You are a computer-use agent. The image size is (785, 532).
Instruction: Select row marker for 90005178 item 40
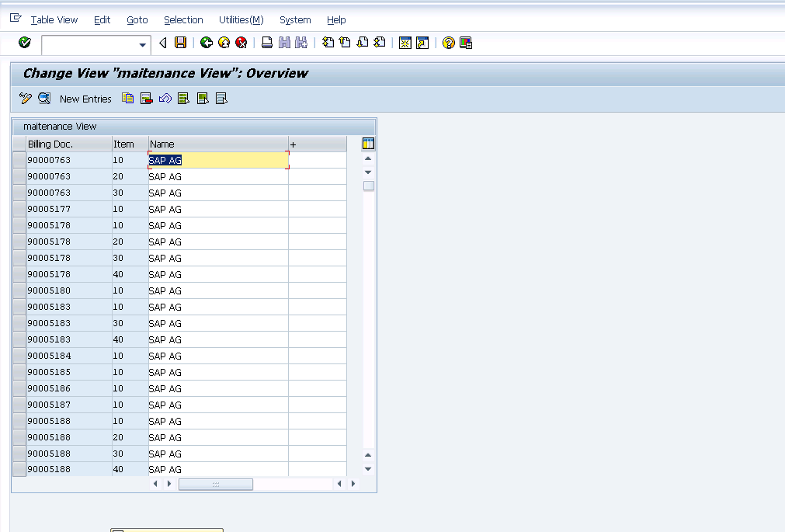pos(19,274)
